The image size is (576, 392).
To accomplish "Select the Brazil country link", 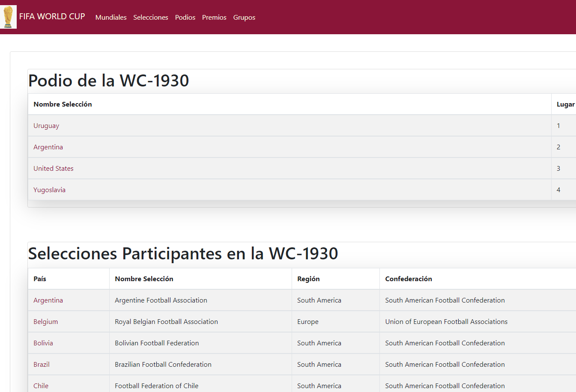I will [x=42, y=365].
